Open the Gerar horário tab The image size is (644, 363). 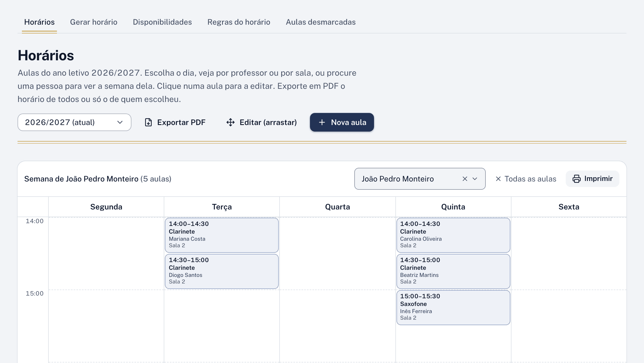94,22
